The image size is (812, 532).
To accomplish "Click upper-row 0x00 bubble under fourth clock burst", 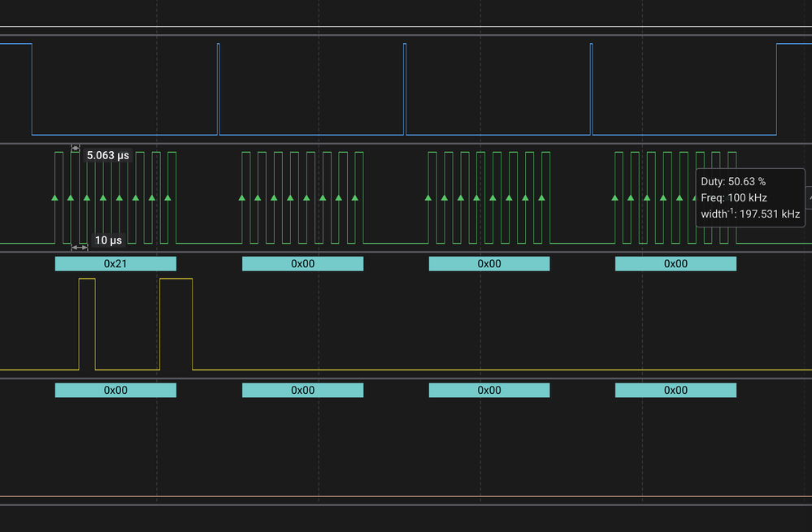I will (x=675, y=263).
